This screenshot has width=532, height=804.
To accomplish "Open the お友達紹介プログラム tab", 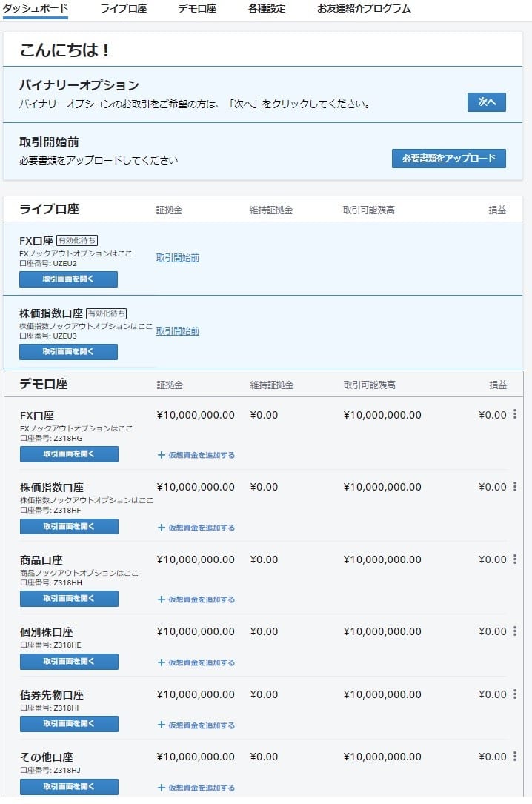I will [364, 9].
